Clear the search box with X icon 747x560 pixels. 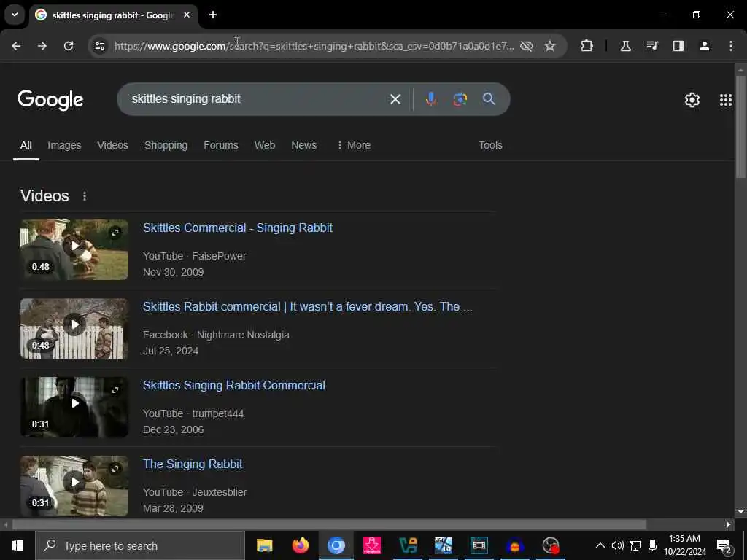click(x=395, y=99)
